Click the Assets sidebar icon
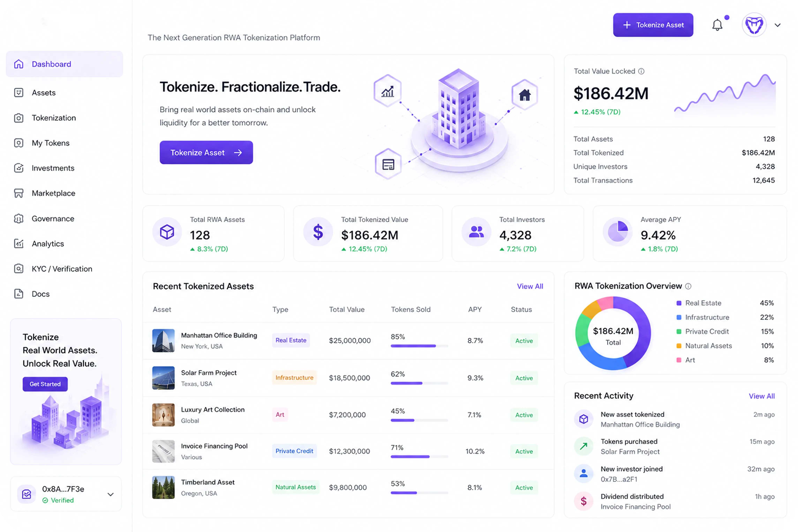The width and height of the screenshot is (798, 532). 19,93
